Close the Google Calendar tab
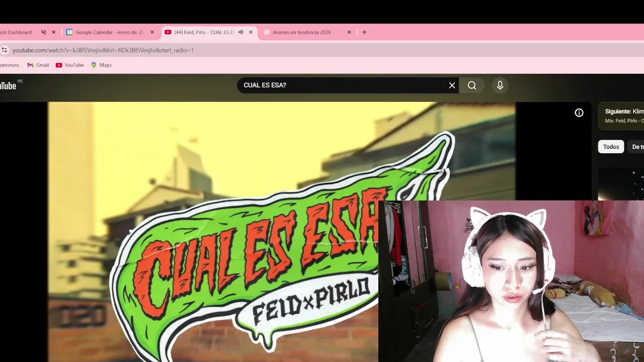644x362 pixels. (152, 32)
